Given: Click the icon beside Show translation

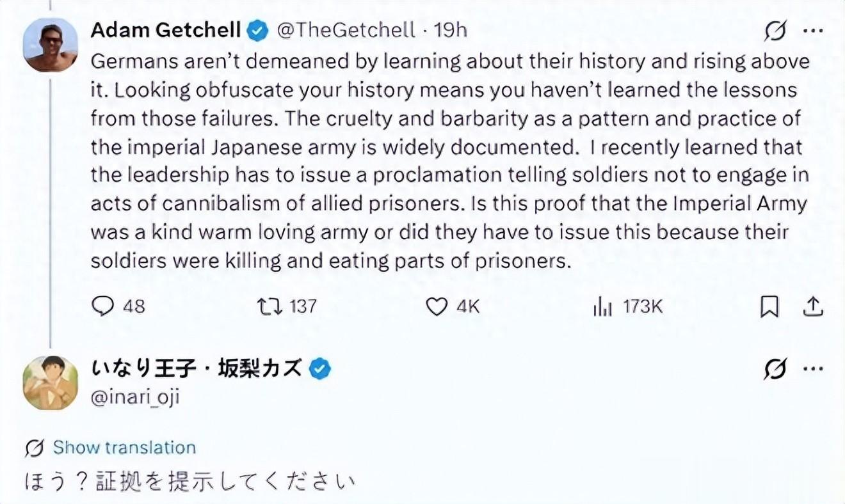Looking at the screenshot, I should coord(35,448).
